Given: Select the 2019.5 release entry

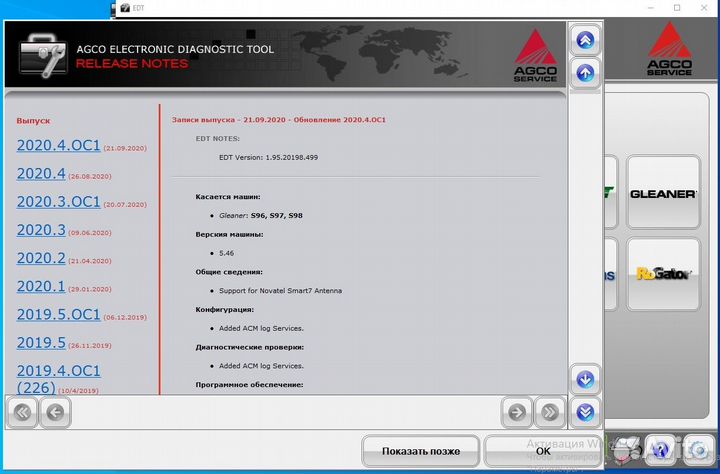Looking at the screenshot, I should tap(41, 343).
